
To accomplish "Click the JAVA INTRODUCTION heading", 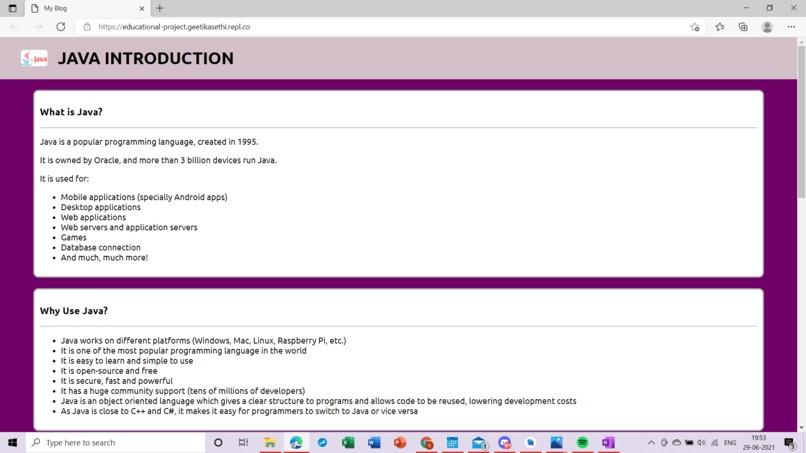I will click(145, 58).
